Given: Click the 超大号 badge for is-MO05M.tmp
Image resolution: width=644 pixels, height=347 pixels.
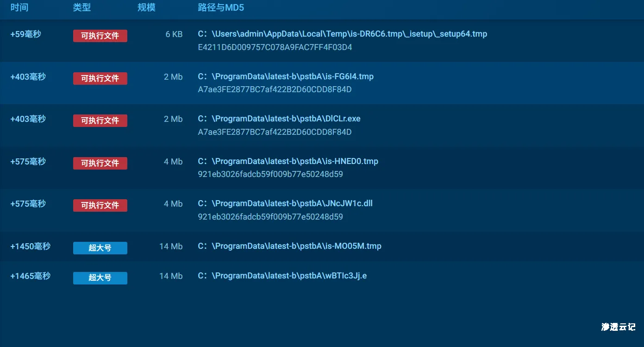Looking at the screenshot, I should 100,248.
